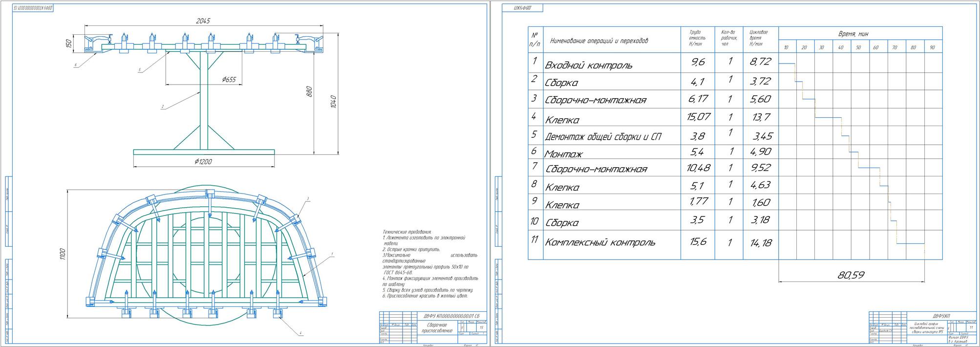The image size is (980, 347).
Task: Click cycle time 1,60
Action: [x=760, y=202]
